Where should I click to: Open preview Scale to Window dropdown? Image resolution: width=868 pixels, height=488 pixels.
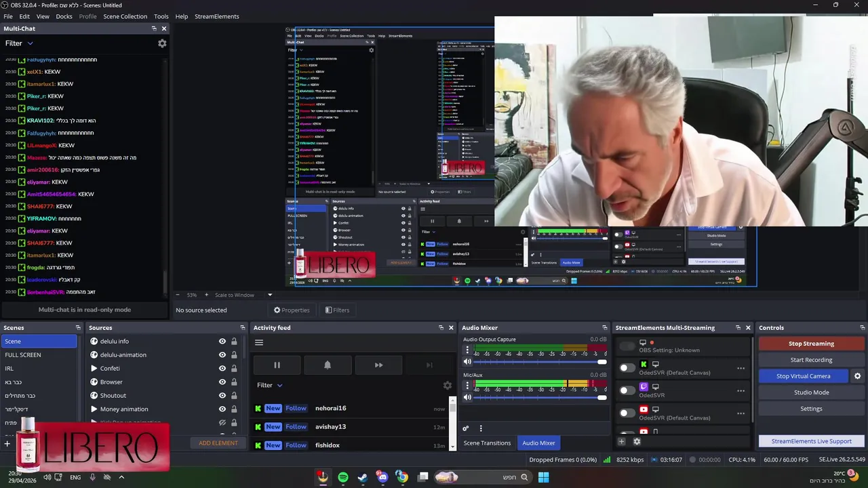[x=243, y=295]
